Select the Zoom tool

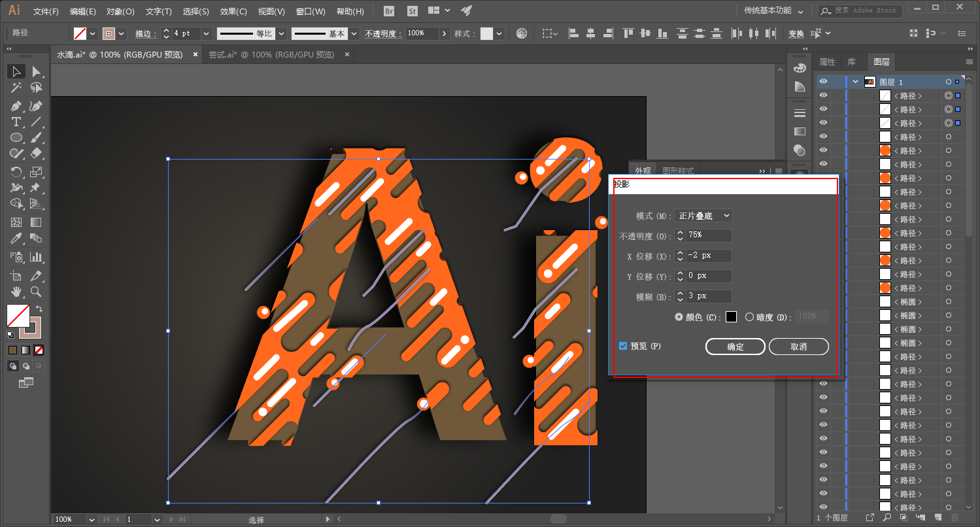(37, 292)
